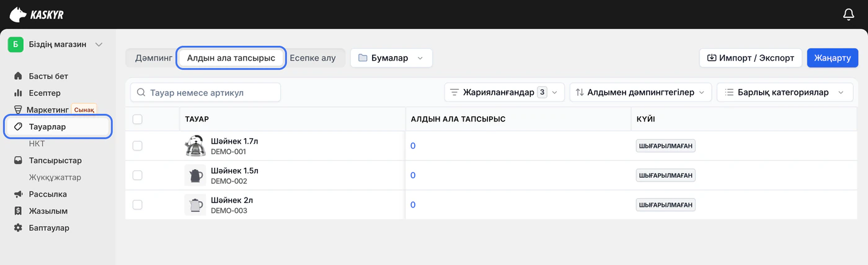The width and height of the screenshot is (868, 265).
Task: Click pre-order value 0 for Шәйнек 1.5л
Action: [413, 175]
